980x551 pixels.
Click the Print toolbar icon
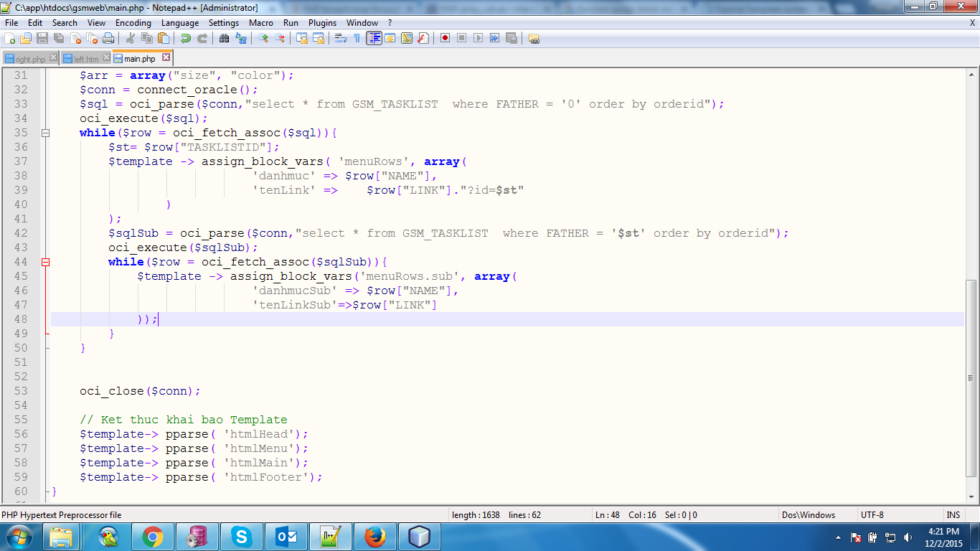[x=108, y=38]
